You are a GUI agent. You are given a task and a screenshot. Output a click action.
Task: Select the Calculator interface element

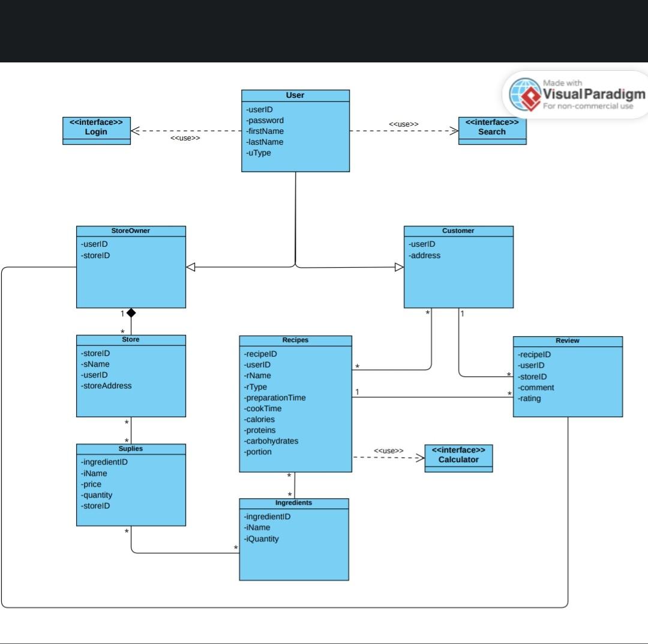point(458,457)
